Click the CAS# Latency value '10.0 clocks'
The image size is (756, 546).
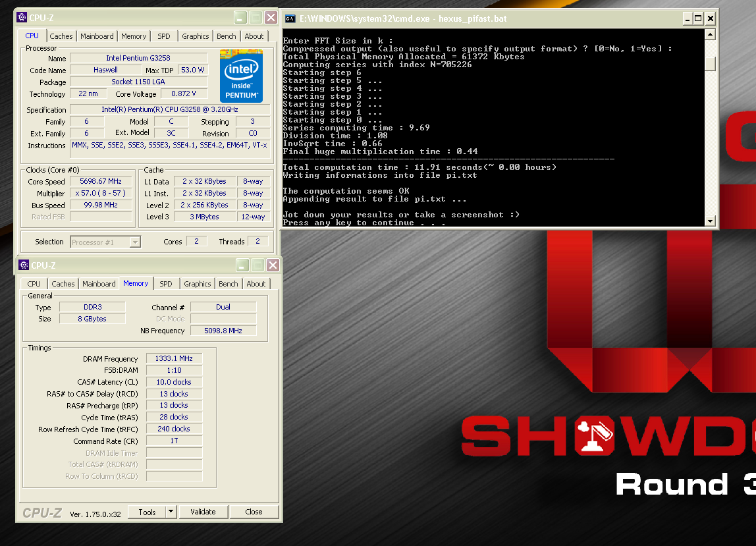174,382
